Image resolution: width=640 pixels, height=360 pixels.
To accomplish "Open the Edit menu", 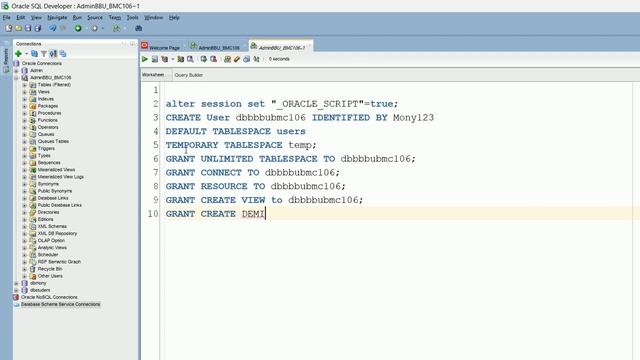I will [x=21, y=18].
